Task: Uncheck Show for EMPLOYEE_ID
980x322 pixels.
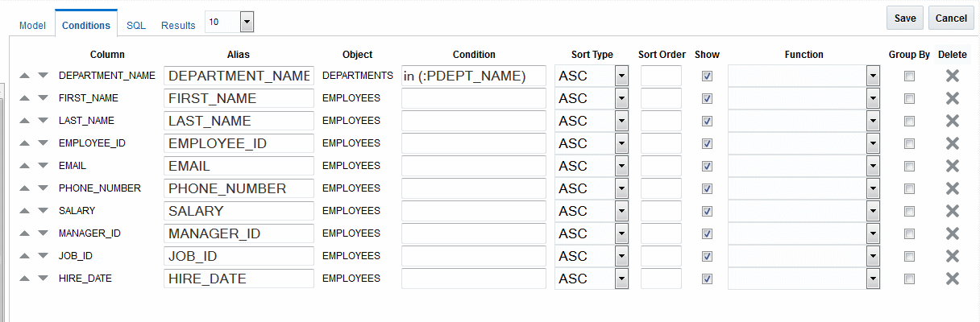Action: click(x=707, y=143)
